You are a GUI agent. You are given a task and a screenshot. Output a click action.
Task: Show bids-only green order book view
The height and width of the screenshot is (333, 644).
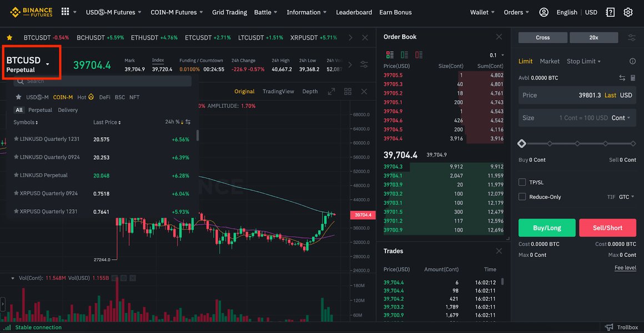pyautogui.click(x=404, y=54)
